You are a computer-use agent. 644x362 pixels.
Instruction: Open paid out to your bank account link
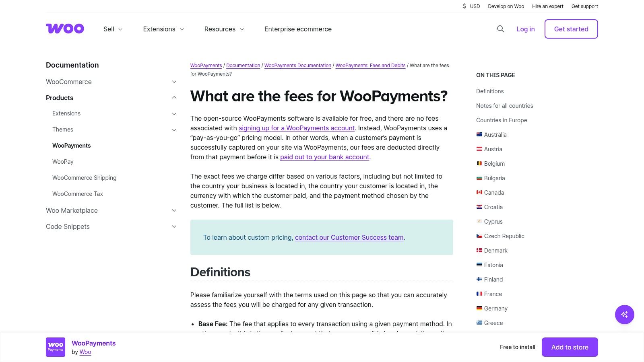pos(325,157)
